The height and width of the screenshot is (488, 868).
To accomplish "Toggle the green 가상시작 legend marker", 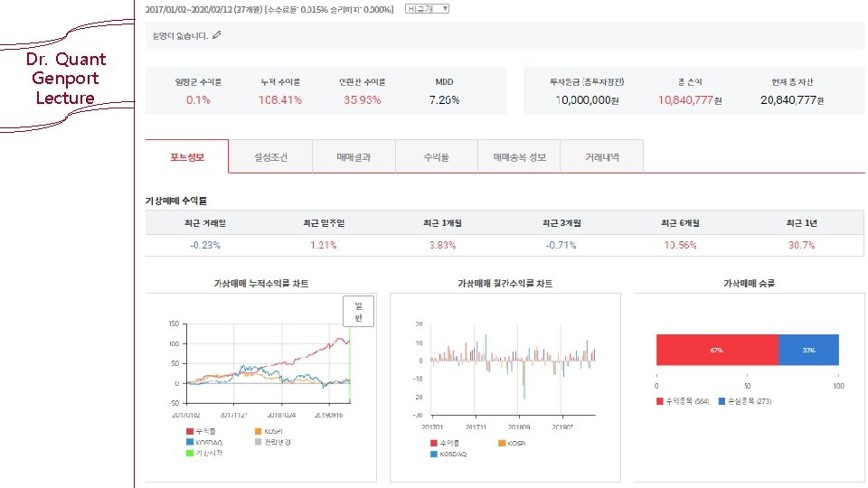I will click(x=204, y=453).
